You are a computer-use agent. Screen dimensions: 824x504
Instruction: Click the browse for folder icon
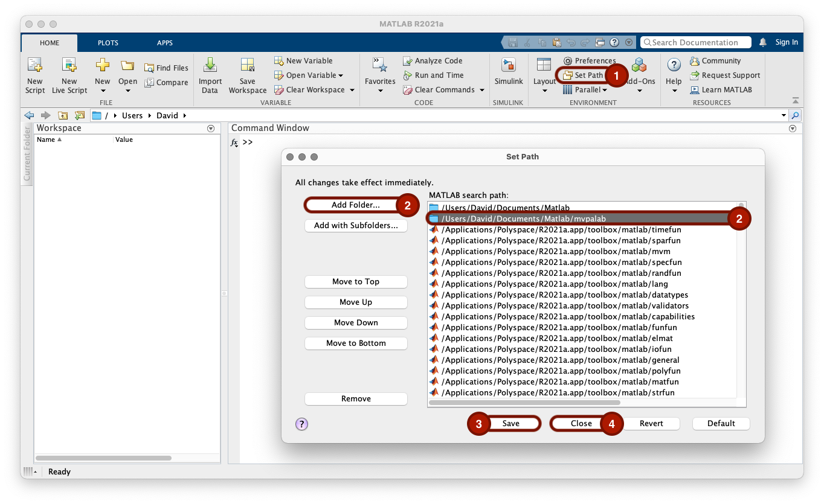[x=79, y=115]
